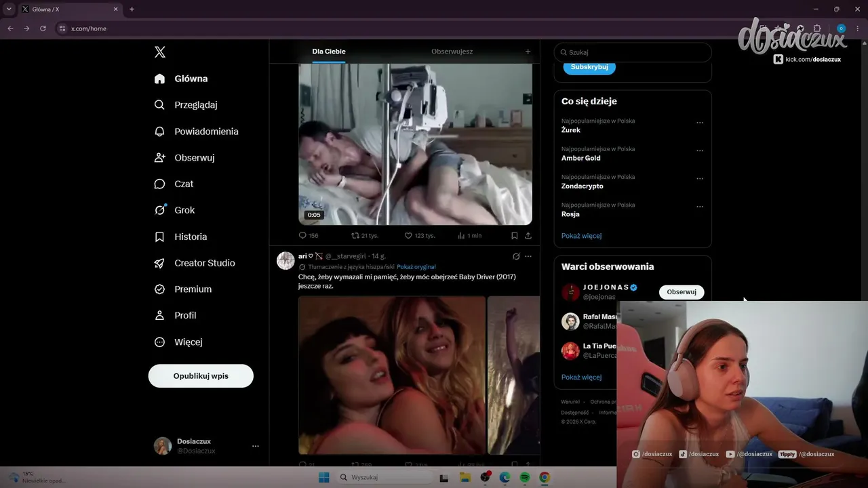The image size is (868, 488).
Task: Share the hospital video post
Action: (528, 236)
